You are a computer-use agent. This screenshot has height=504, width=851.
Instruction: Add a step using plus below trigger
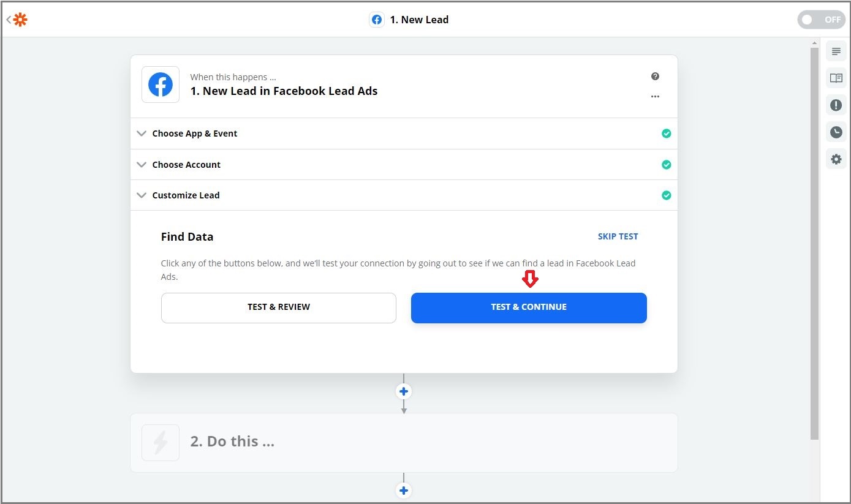click(x=404, y=391)
